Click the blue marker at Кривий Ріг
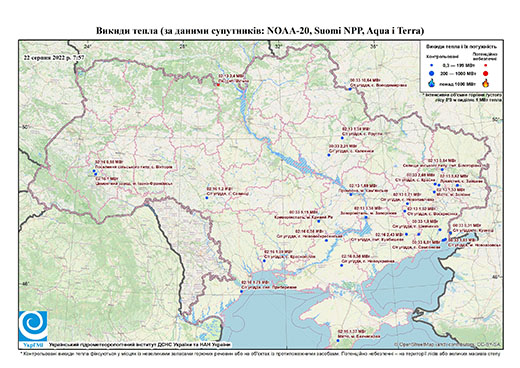This screenshot has height=368, width=520. (x=319, y=221)
